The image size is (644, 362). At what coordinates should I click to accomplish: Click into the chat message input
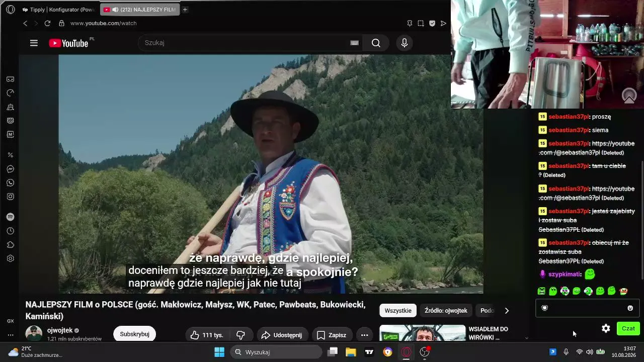point(587,308)
